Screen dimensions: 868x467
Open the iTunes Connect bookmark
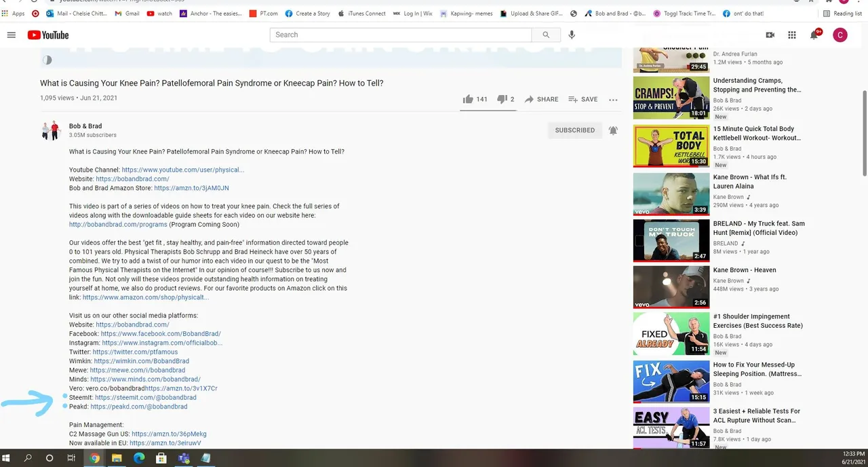(361, 14)
